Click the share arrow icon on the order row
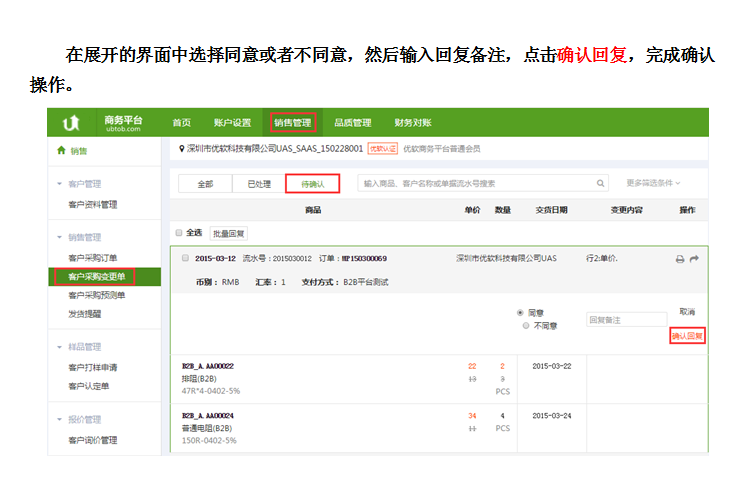756x501 pixels. [x=694, y=259]
